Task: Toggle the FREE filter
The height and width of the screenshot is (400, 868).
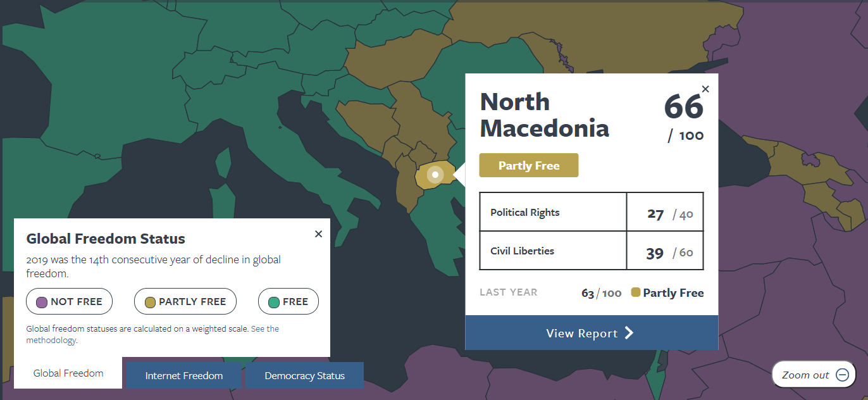Action: [288, 302]
